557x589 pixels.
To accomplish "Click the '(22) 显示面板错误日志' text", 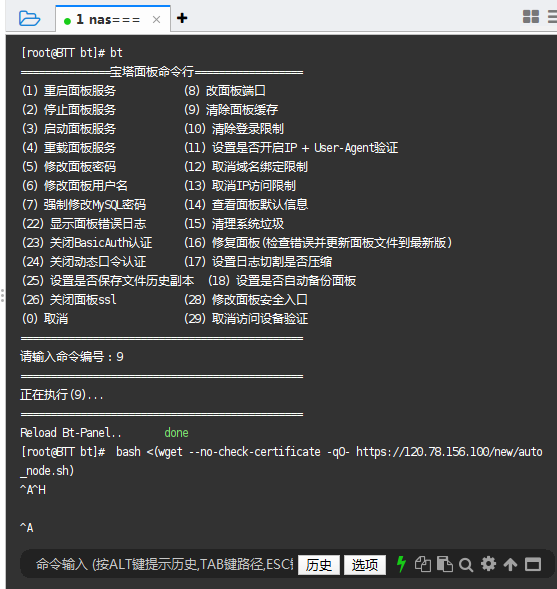I will (x=84, y=224).
